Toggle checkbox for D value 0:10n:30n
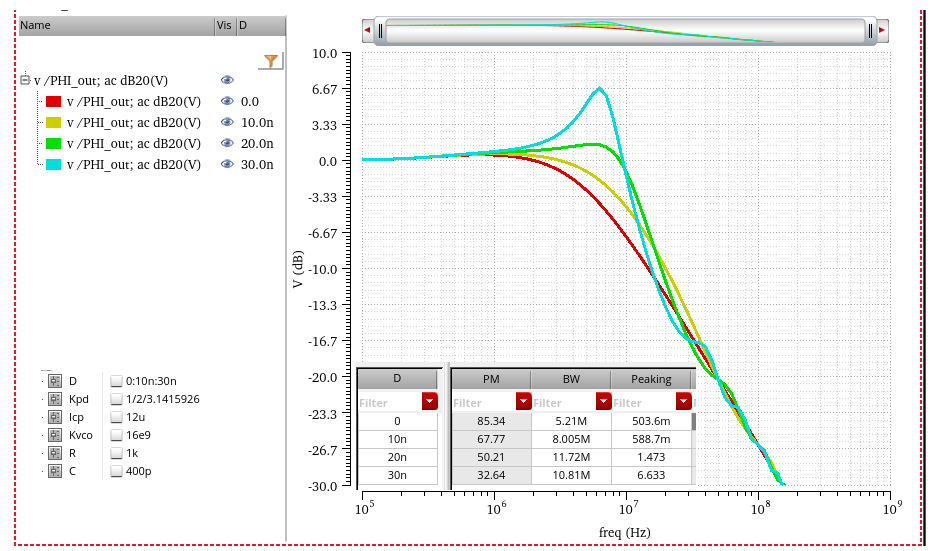This screenshot has height=551, width=936. (116, 381)
